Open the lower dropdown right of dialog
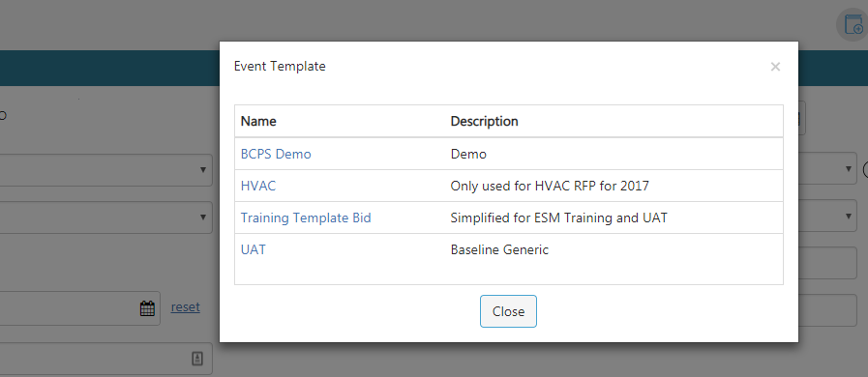868x377 pixels. 827,217
